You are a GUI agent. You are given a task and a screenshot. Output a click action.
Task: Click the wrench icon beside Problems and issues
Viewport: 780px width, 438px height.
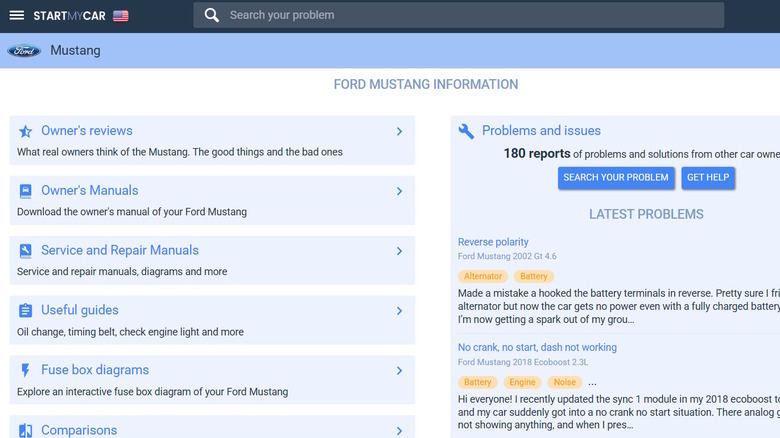click(466, 131)
